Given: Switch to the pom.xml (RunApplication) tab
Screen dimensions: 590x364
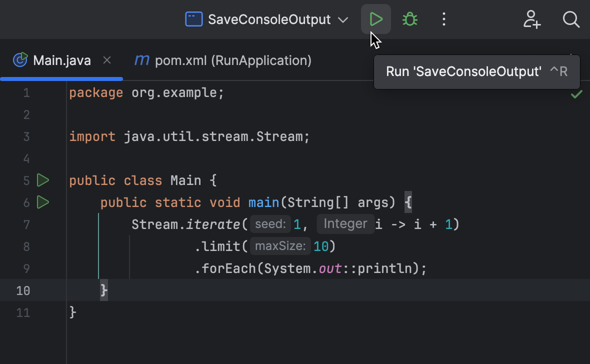Looking at the screenshot, I should [x=232, y=60].
